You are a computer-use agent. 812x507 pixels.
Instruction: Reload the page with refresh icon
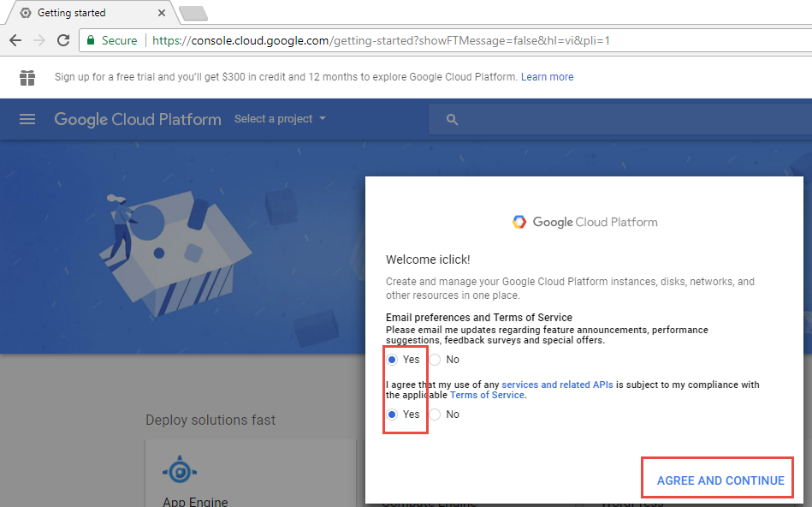tap(63, 40)
